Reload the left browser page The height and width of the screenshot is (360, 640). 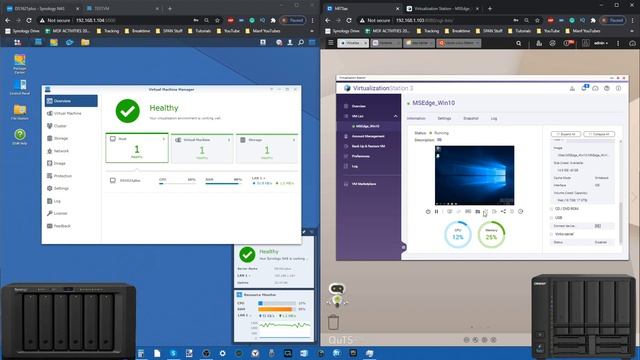(29, 20)
